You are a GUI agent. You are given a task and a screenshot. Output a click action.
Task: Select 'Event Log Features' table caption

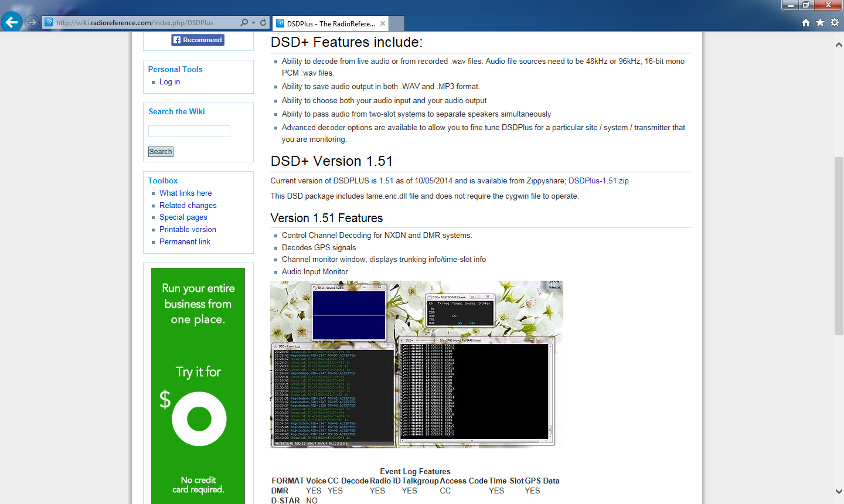pos(415,471)
